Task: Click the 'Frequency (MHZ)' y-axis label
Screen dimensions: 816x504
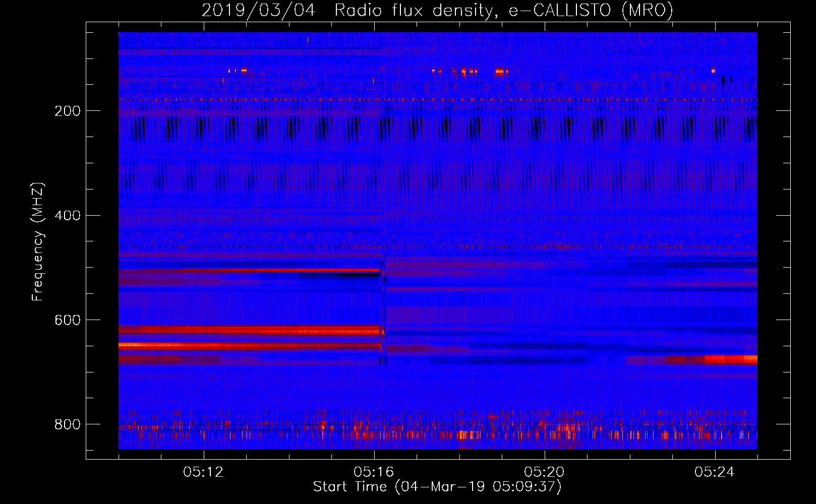Action: click(38, 242)
